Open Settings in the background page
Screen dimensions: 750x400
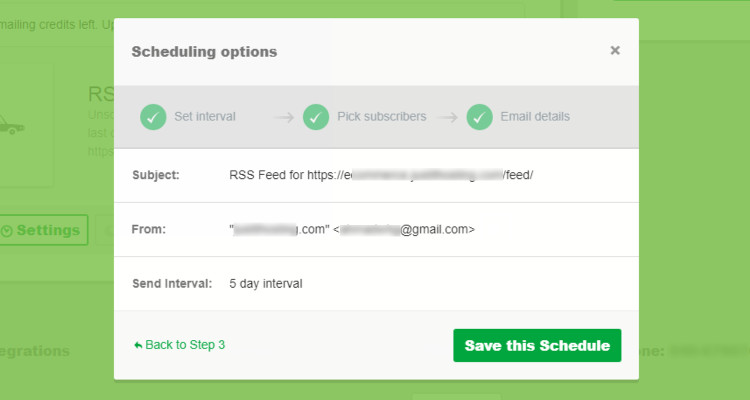click(x=44, y=230)
